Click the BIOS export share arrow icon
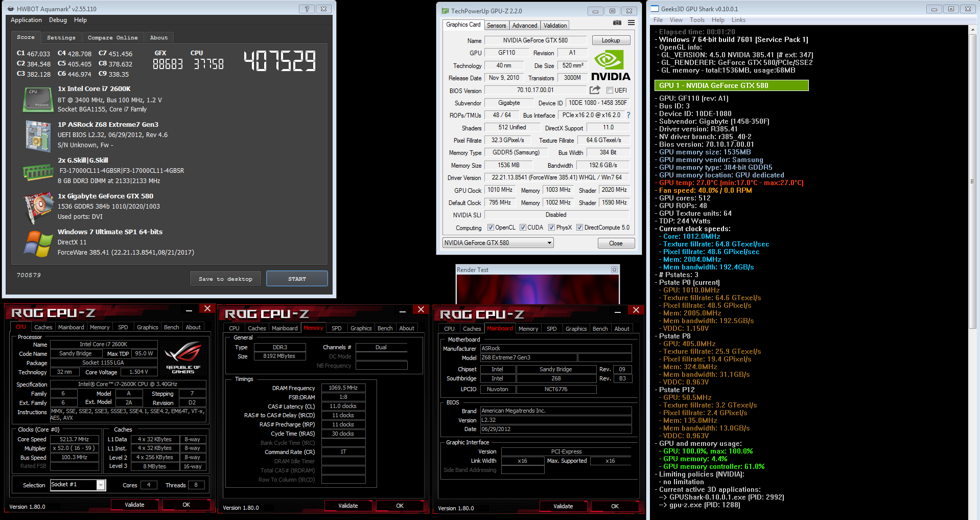Viewport: 980px width, 520px height. point(595,90)
